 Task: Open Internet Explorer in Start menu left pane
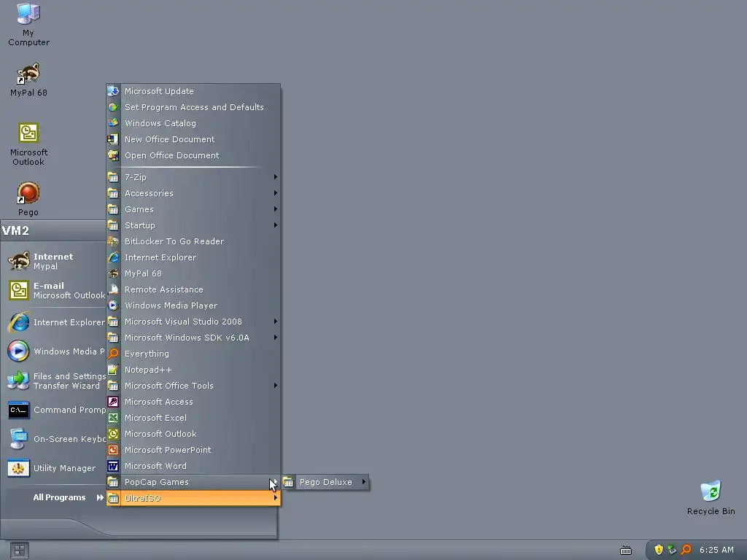pyautogui.click(x=55, y=322)
